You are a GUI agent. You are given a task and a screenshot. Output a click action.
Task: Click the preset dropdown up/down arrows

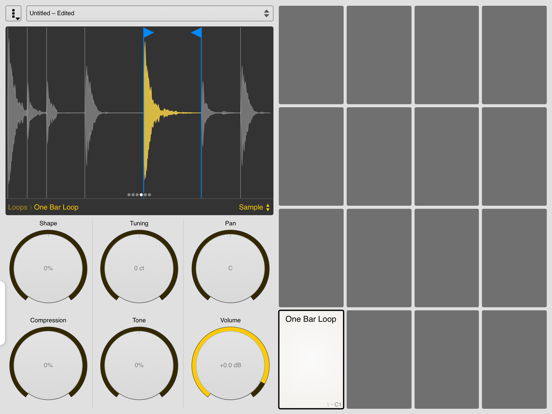tap(266, 13)
